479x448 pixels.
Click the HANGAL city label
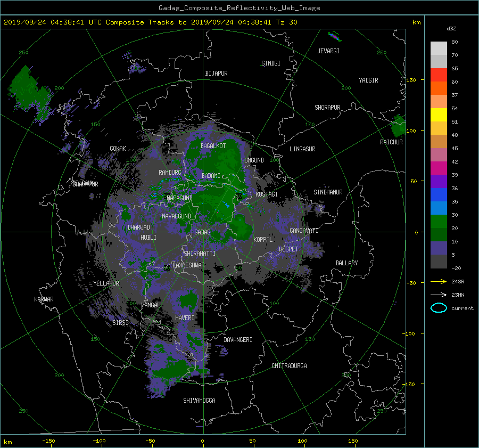click(150, 305)
